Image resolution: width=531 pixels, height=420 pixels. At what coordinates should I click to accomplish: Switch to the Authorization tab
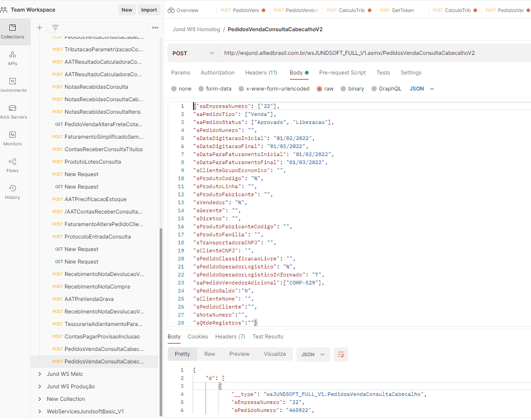click(x=217, y=73)
